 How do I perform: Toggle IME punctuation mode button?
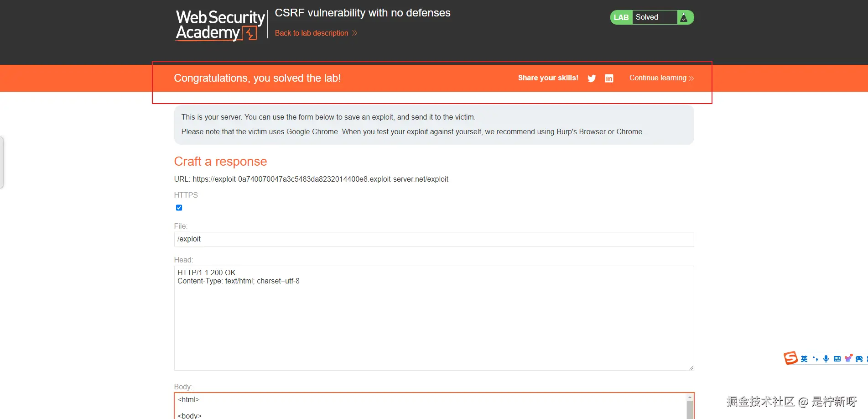coord(815,359)
